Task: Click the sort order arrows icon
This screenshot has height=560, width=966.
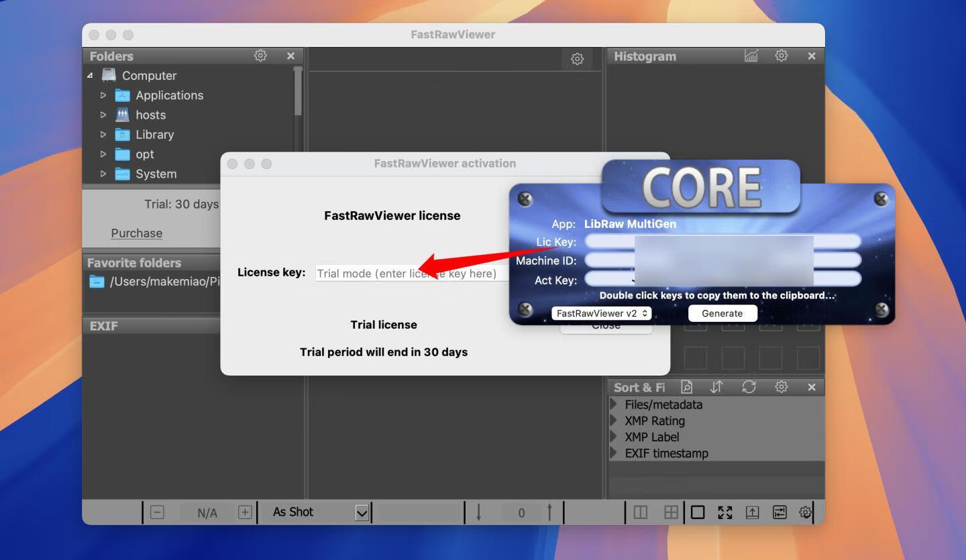Action: point(716,387)
